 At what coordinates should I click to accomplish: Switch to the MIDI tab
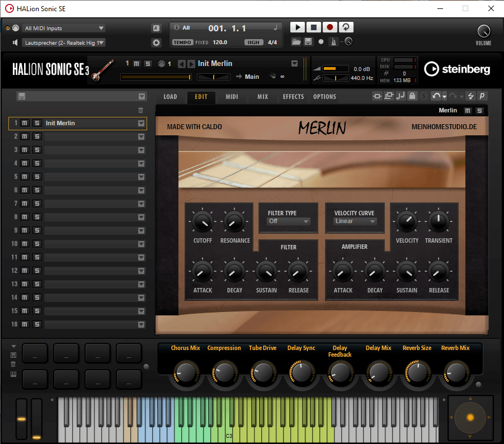click(232, 97)
